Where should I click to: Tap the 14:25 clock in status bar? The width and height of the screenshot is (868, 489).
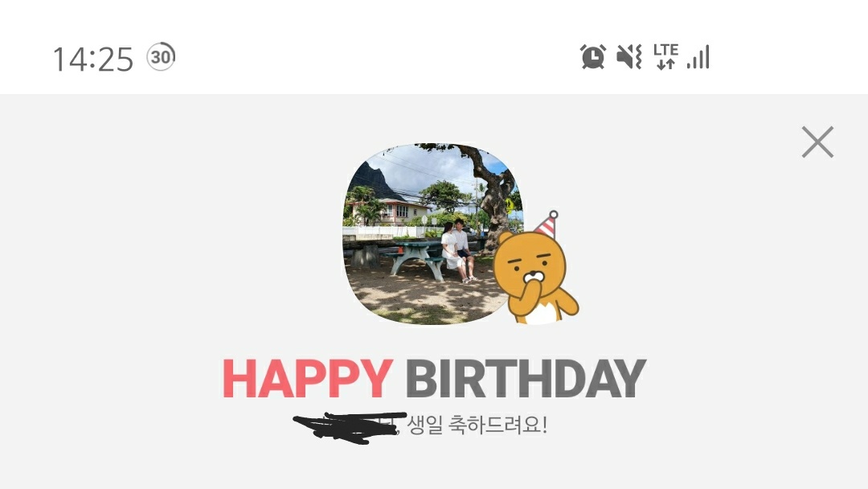pyautogui.click(x=93, y=59)
